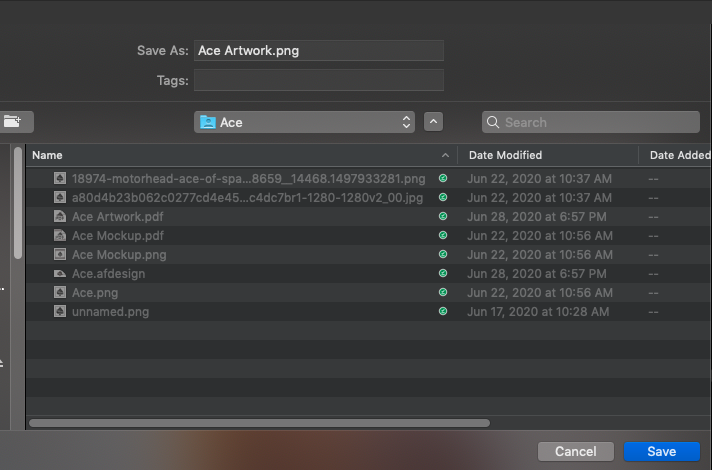
Task: Click the Ace Mockup.png file icon
Action: click(x=59, y=254)
